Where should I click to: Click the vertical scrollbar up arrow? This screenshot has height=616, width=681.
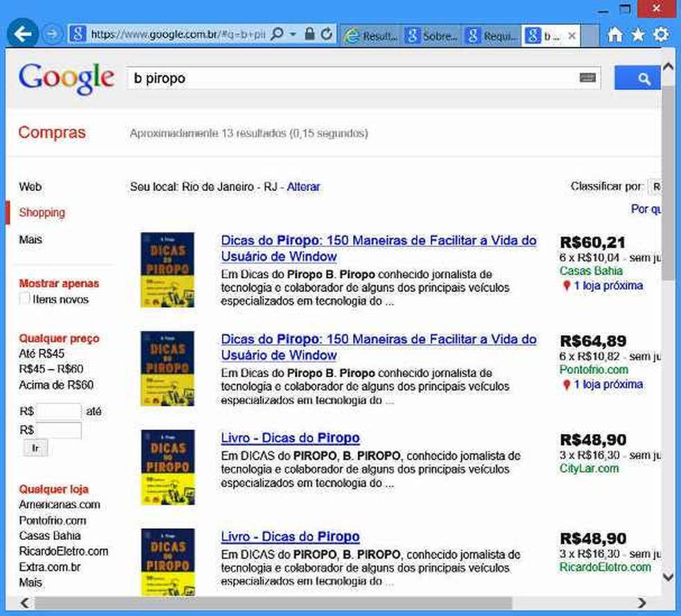[668, 66]
